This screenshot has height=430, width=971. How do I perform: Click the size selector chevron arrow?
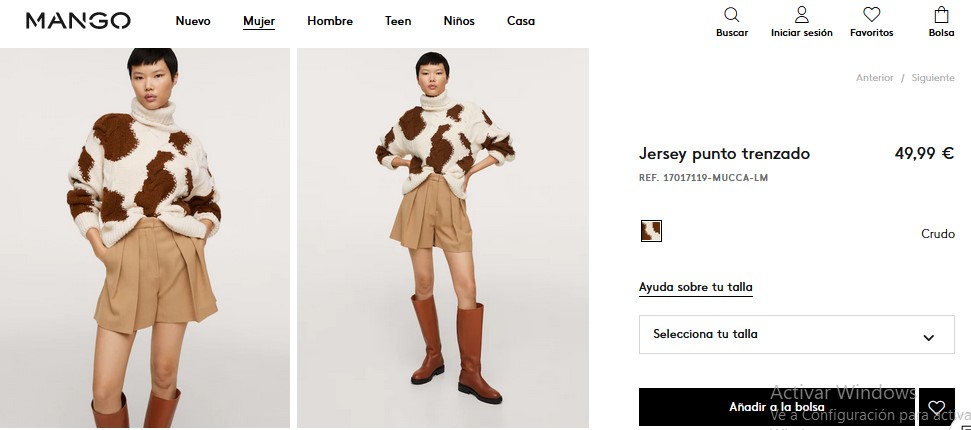(x=928, y=337)
